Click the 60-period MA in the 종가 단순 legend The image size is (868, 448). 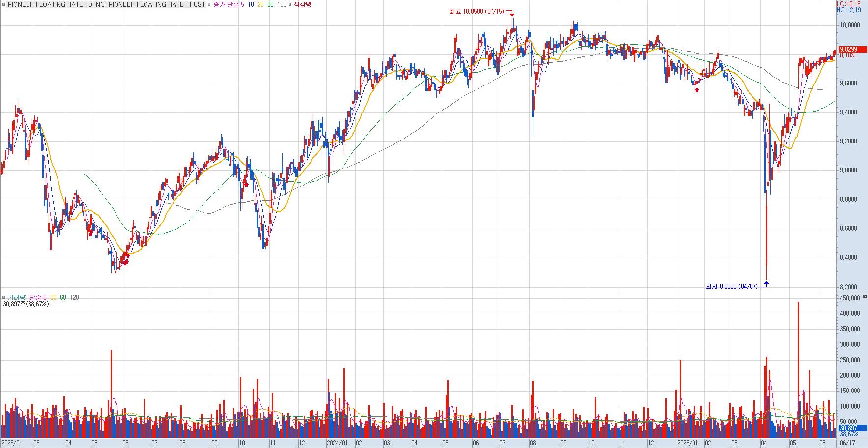270,4
